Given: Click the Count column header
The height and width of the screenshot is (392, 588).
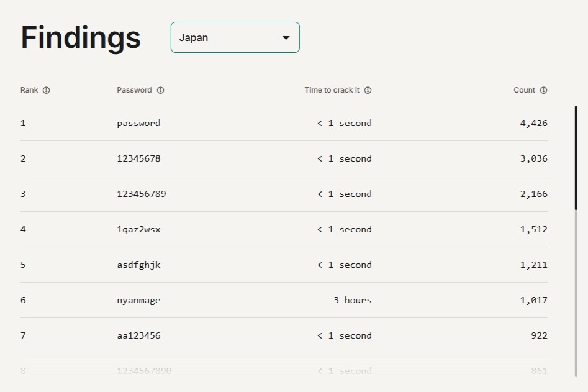Looking at the screenshot, I should click(524, 90).
